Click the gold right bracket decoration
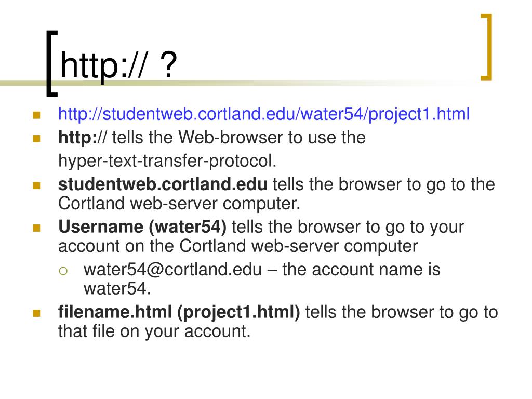This screenshot has height=399, width=532. click(x=486, y=47)
